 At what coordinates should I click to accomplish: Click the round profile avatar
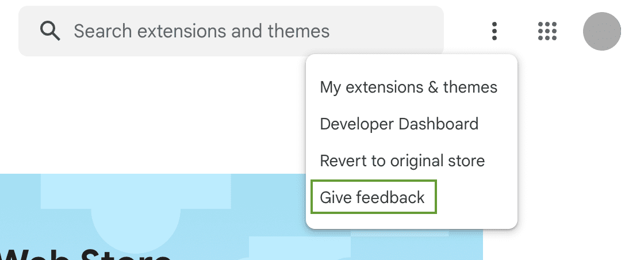(x=601, y=31)
